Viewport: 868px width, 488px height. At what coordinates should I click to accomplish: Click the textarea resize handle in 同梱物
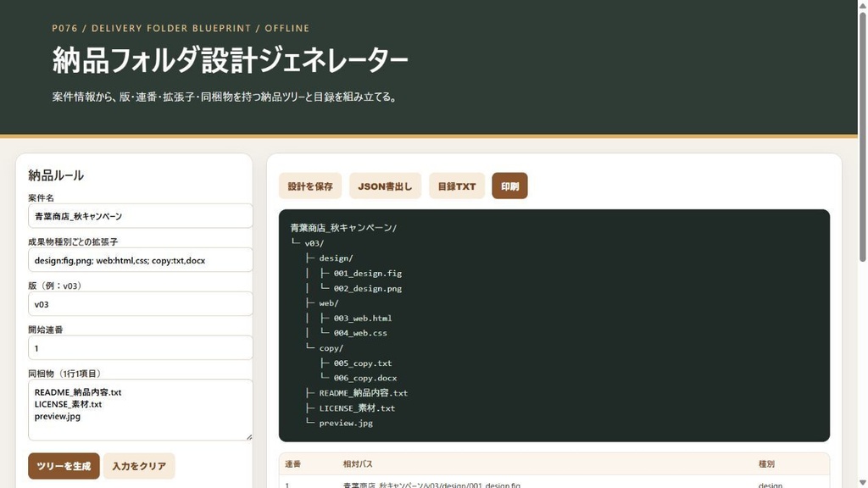coord(249,437)
